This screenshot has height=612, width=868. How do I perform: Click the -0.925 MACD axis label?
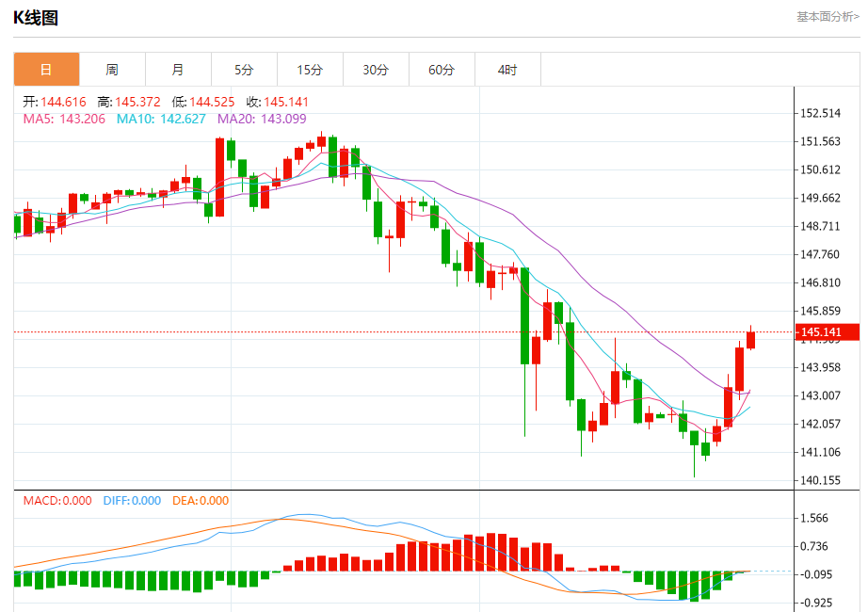[816, 604]
